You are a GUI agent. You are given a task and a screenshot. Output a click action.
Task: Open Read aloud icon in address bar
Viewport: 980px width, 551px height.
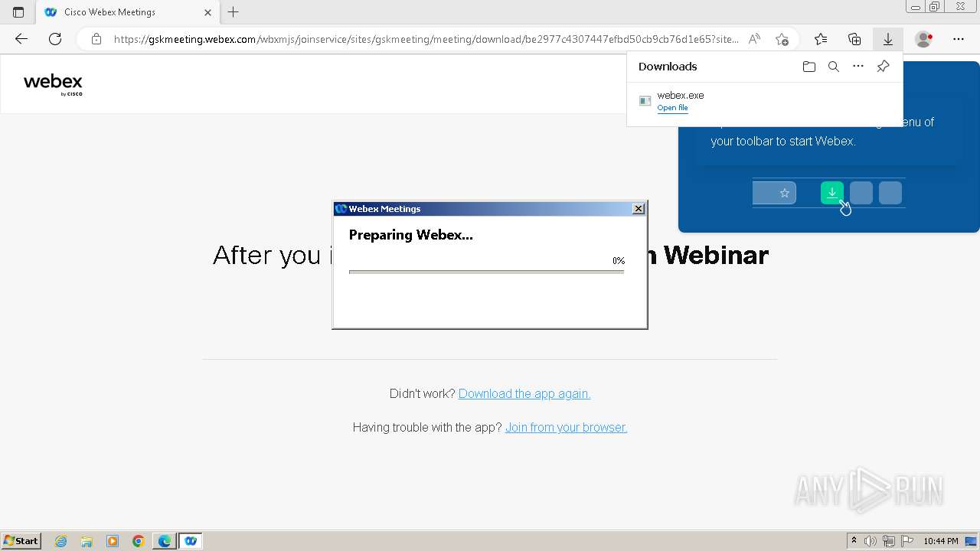(x=755, y=39)
